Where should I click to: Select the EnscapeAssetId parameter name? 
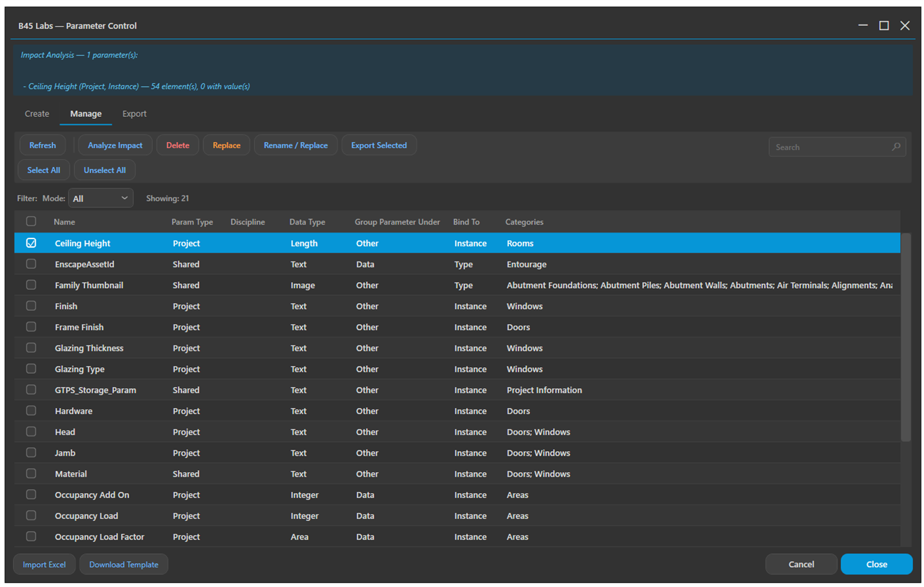click(84, 264)
